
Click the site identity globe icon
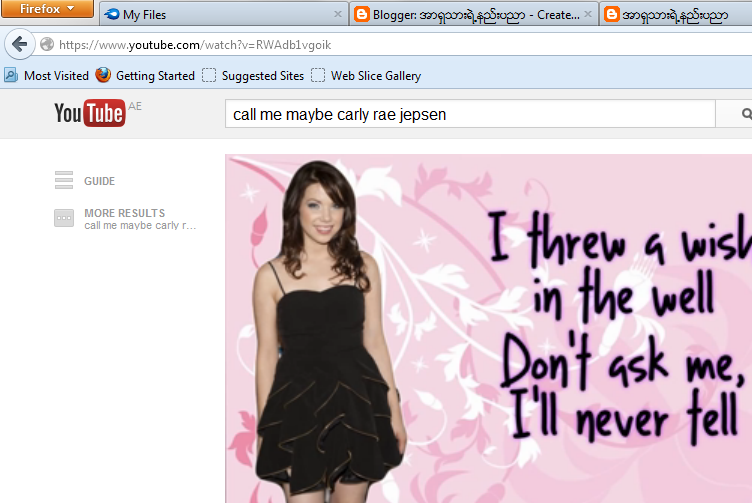tap(47, 45)
